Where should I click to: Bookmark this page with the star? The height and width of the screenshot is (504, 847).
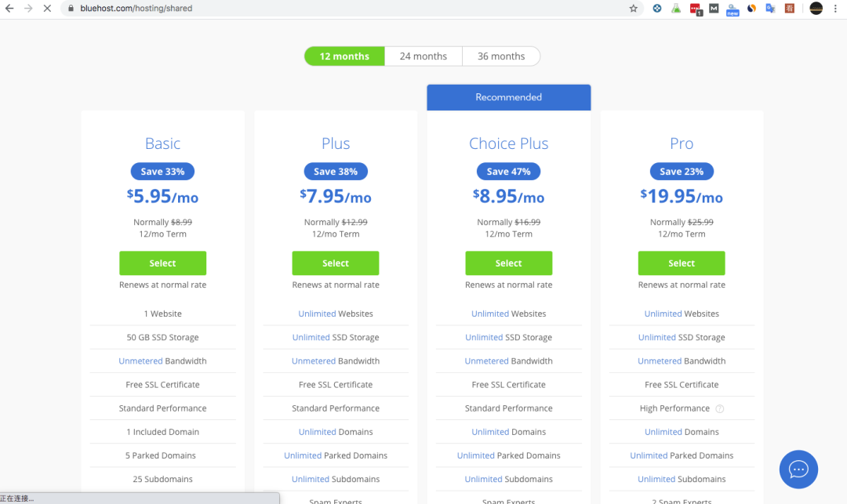pyautogui.click(x=633, y=8)
